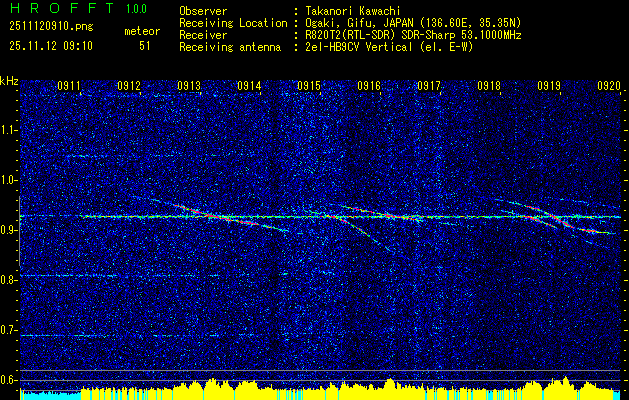
Task: Click the 0911 time marker
Action: pos(69,87)
